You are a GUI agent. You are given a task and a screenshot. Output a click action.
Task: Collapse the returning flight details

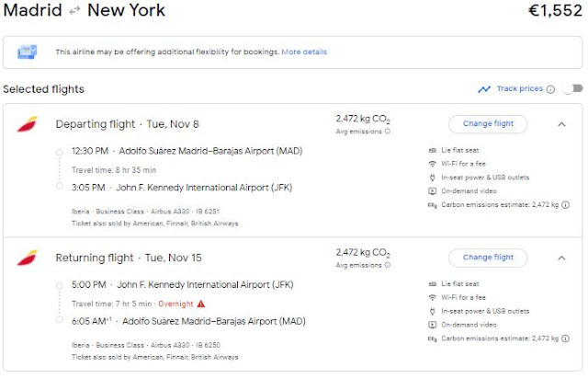click(x=561, y=258)
